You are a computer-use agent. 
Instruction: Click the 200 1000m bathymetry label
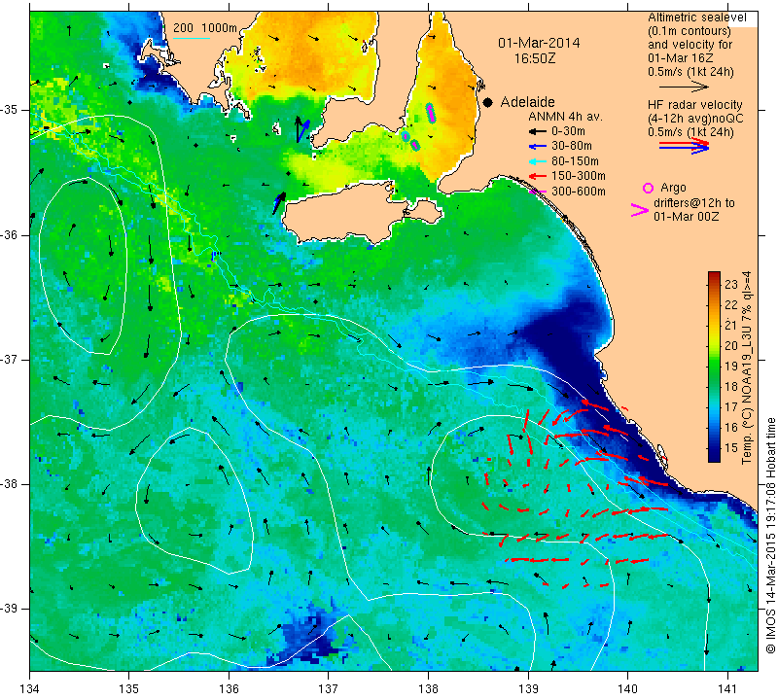point(205,28)
